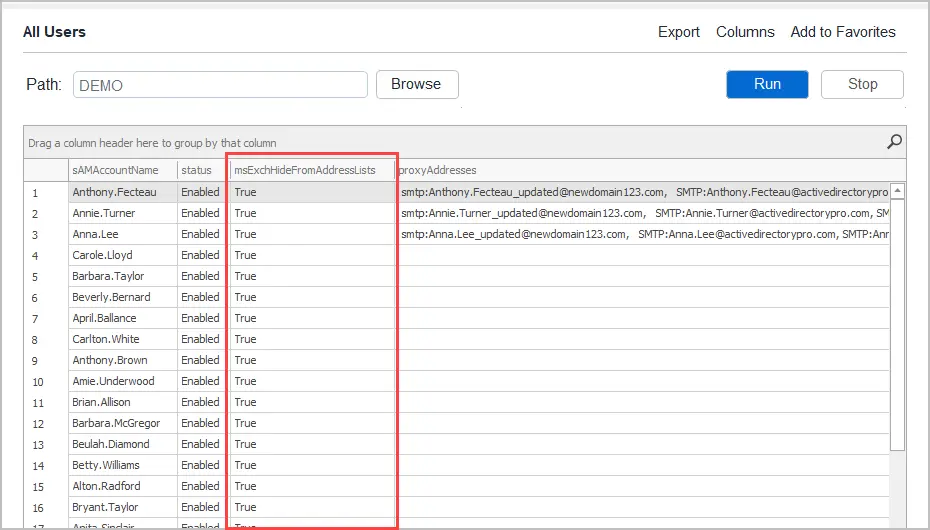The height and width of the screenshot is (530, 930).
Task: Click row number 12 header
Action: (46, 424)
